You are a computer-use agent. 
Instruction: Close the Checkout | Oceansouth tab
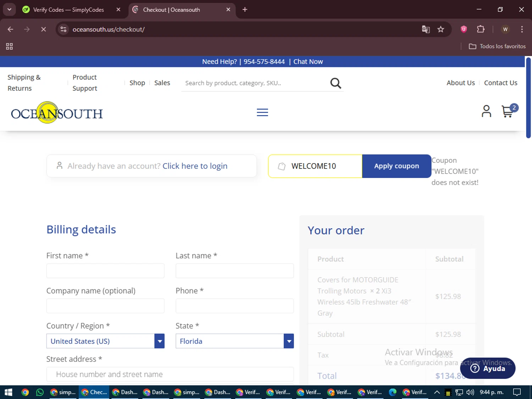228,10
